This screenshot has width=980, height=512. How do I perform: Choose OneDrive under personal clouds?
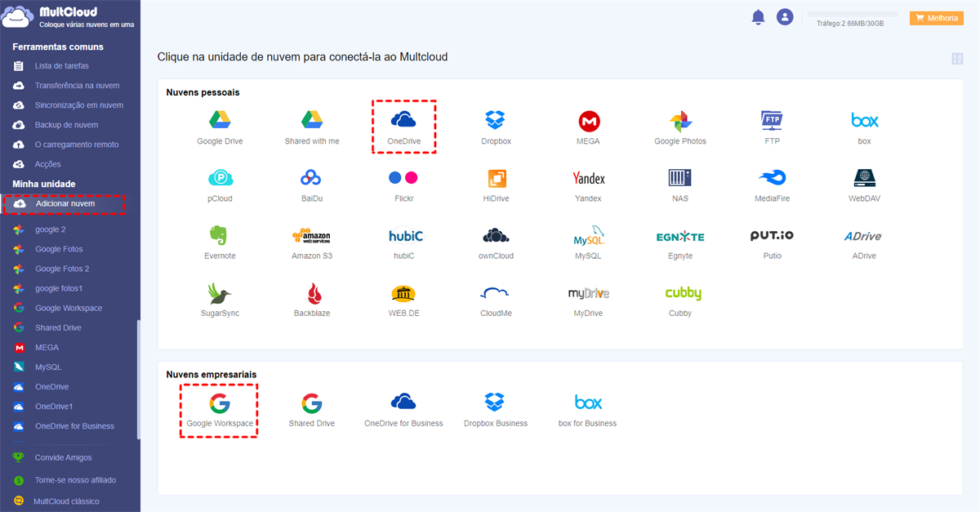click(x=403, y=127)
